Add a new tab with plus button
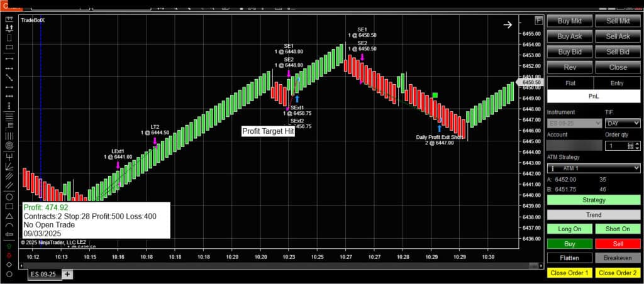Viewport: 644px width, 284px height. [x=67, y=274]
